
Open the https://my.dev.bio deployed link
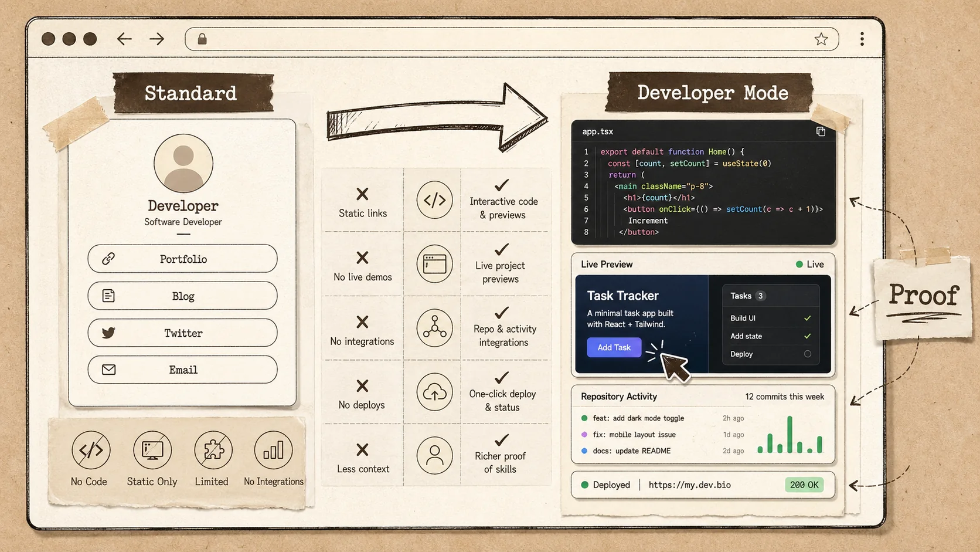[689, 485]
